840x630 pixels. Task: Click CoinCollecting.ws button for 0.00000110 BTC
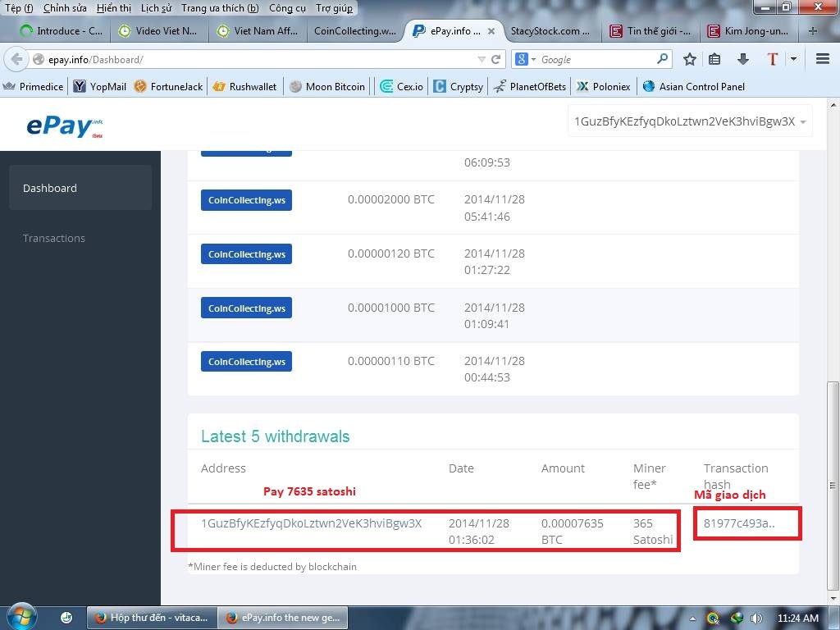click(x=246, y=362)
